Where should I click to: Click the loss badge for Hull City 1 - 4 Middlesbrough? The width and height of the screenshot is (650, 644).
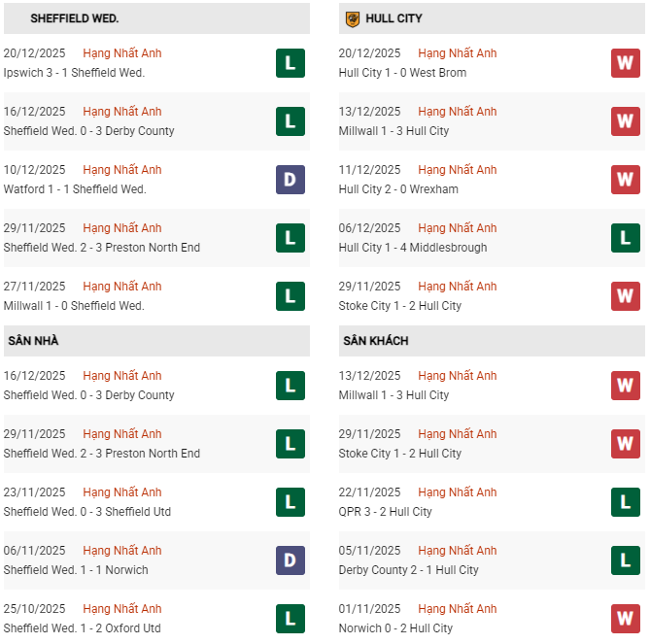(626, 238)
